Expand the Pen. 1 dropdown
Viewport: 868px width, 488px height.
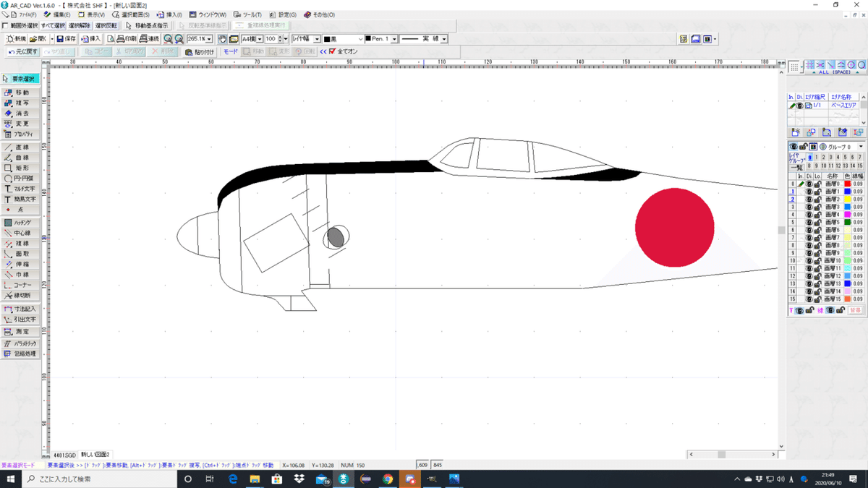pos(394,38)
